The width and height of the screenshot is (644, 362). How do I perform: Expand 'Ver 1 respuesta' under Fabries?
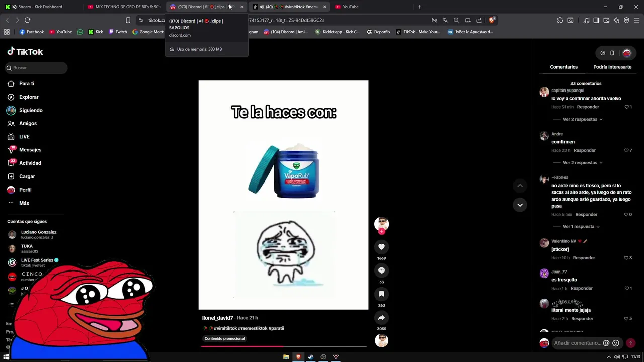[581, 226]
